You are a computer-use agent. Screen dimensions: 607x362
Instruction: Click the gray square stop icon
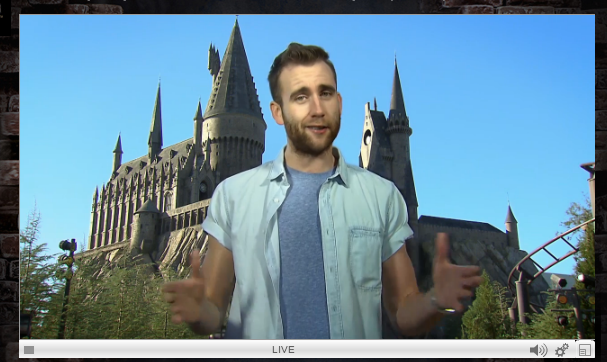coord(29,350)
